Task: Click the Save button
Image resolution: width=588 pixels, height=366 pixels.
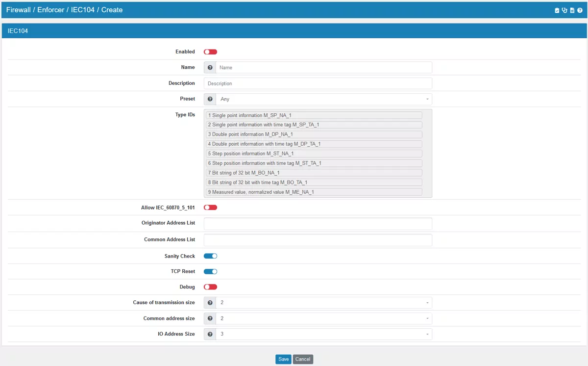Action: (x=283, y=359)
